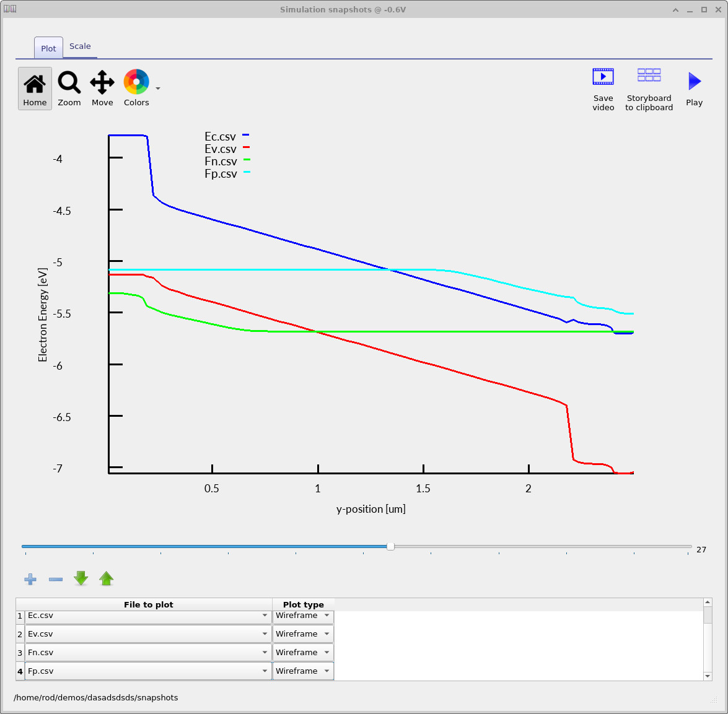Click the Ec.csv legend entry
Screen dimensions: 728x714
coord(227,136)
